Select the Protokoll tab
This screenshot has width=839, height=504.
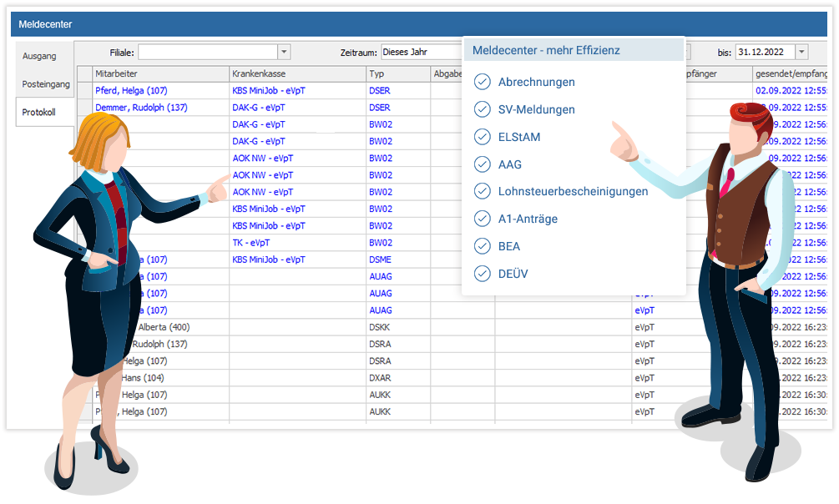click(39, 112)
